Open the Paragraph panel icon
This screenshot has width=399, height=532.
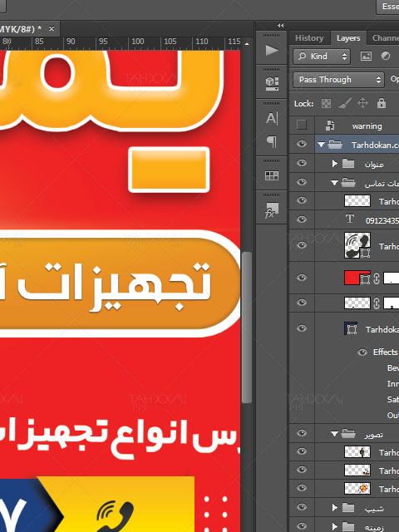pos(272,142)
